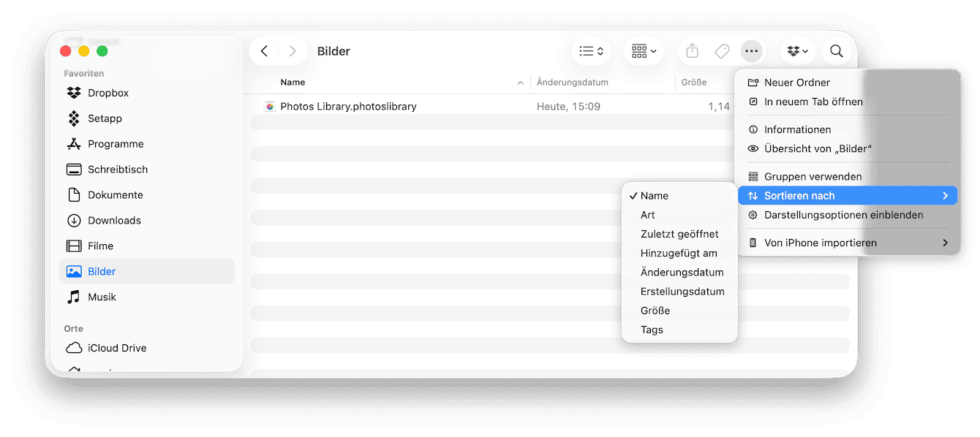Go back with the left chevron
The width and height of the screenshot is (980, 437).
265,51
